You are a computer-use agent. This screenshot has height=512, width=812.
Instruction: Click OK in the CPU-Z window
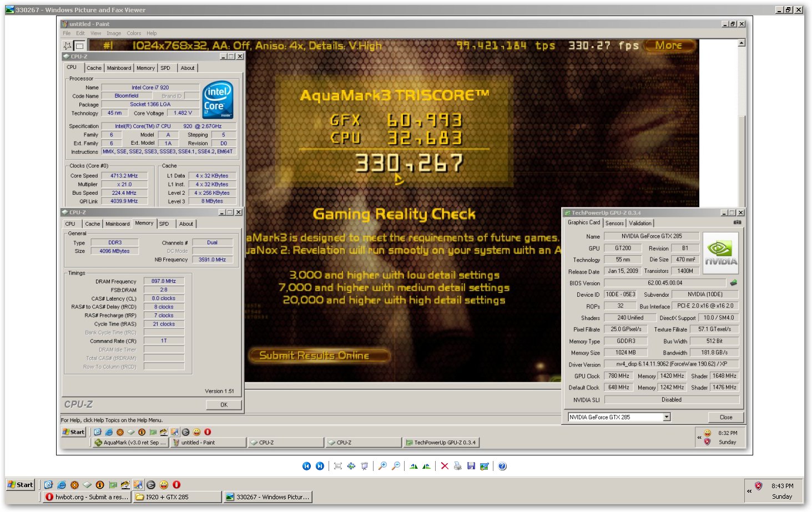pyautogui.click(x=224, y=405)
